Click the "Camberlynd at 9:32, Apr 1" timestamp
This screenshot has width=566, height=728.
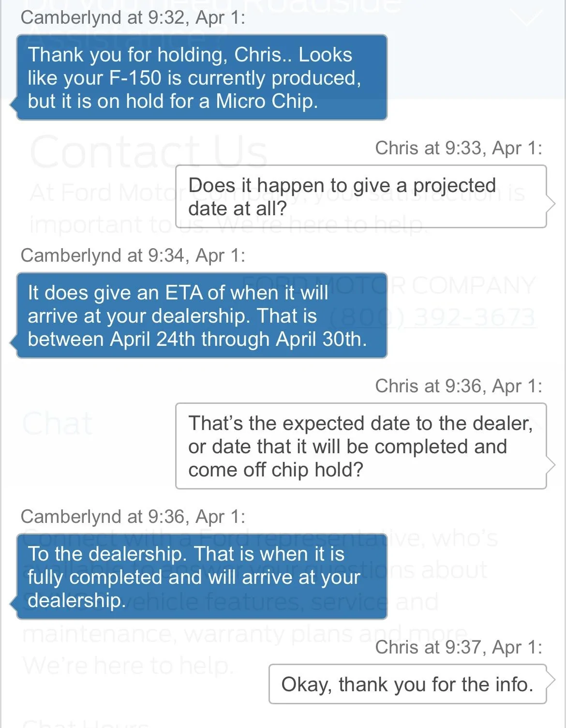[133, 18]
